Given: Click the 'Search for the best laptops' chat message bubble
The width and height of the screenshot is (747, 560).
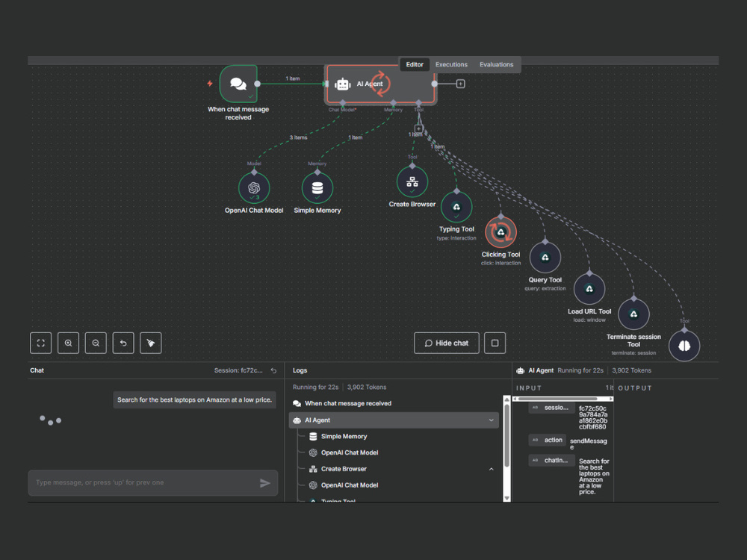Looking at the screenshot, I should click(194, 400).
